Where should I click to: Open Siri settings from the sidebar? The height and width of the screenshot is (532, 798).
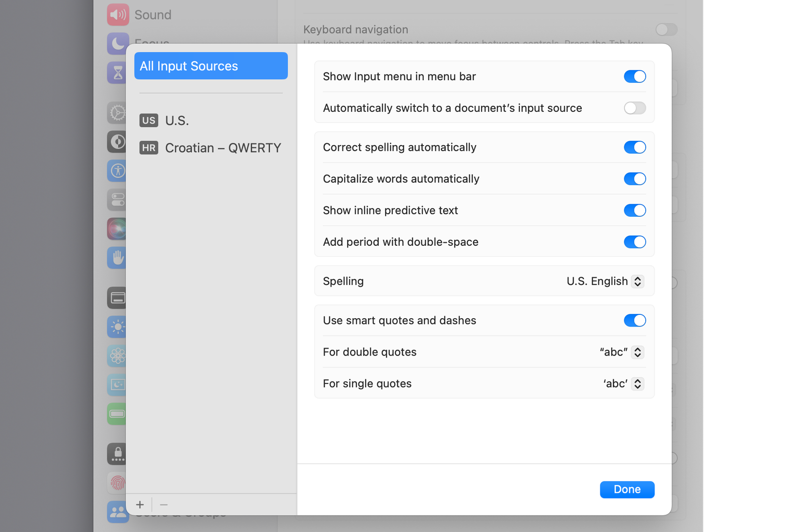[x=117, y=229]
